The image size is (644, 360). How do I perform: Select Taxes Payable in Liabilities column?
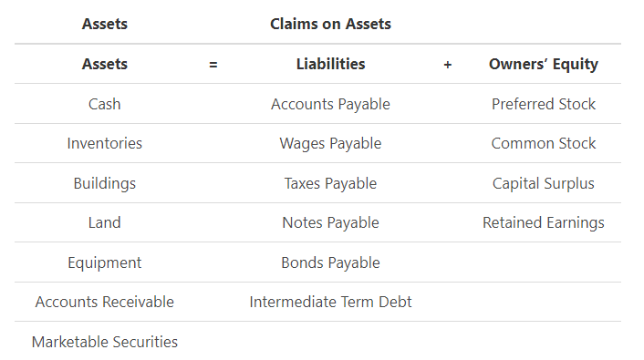pyautogui.click(x=330, y=183)
